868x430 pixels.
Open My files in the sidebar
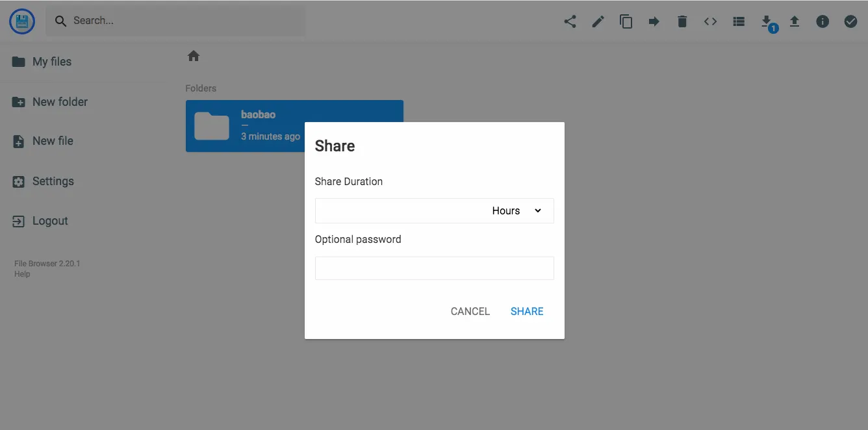[43, 62]
